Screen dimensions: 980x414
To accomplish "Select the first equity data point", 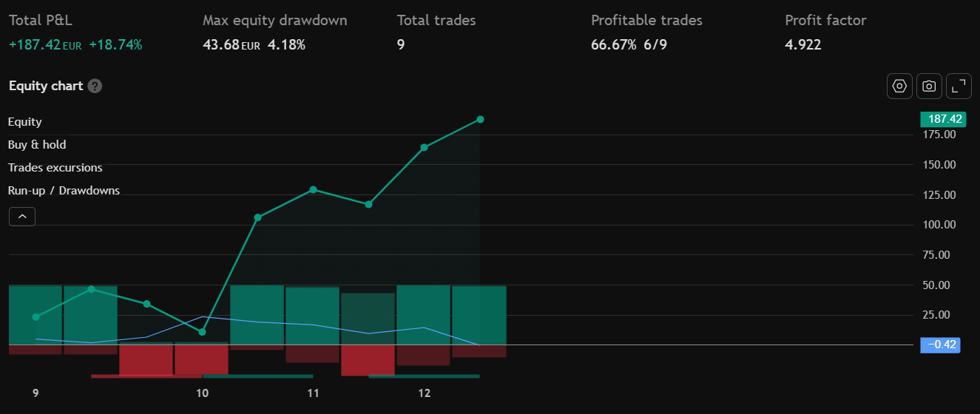I will [x=36, y=317].
